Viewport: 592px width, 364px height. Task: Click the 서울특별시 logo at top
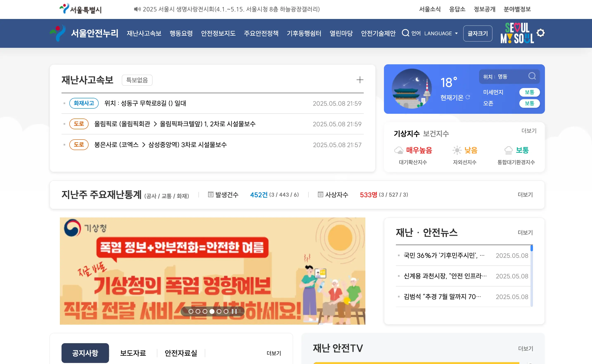[x=81, y=9]
